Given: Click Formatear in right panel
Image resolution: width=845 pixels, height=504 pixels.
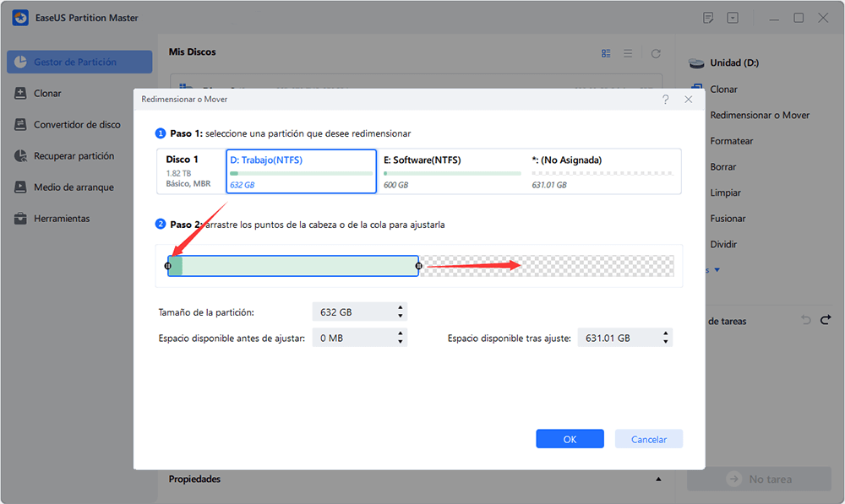Looking at the screenshot, I should (731, 141).
